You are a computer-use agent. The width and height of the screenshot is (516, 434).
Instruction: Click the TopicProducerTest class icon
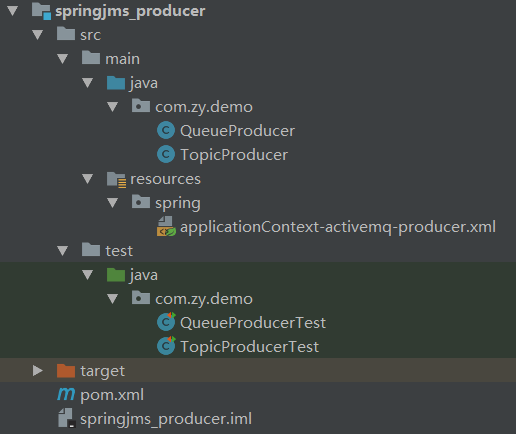click(166, 345)
